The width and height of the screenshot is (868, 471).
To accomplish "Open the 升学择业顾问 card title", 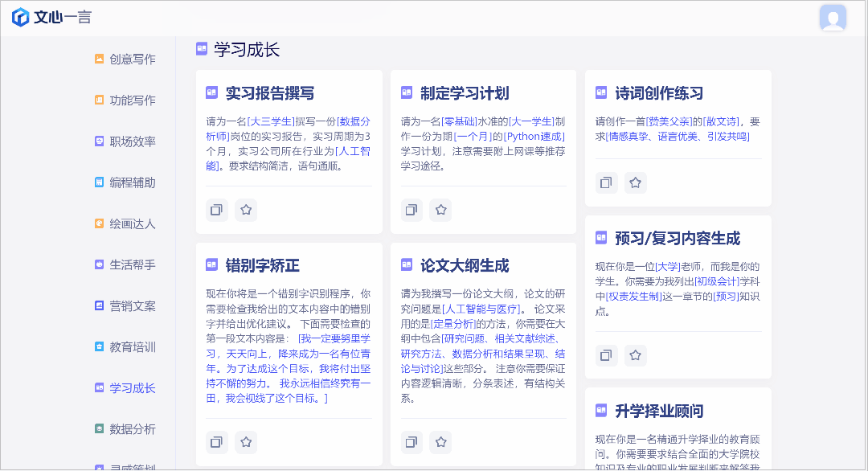I will click(x=659, y=411).
